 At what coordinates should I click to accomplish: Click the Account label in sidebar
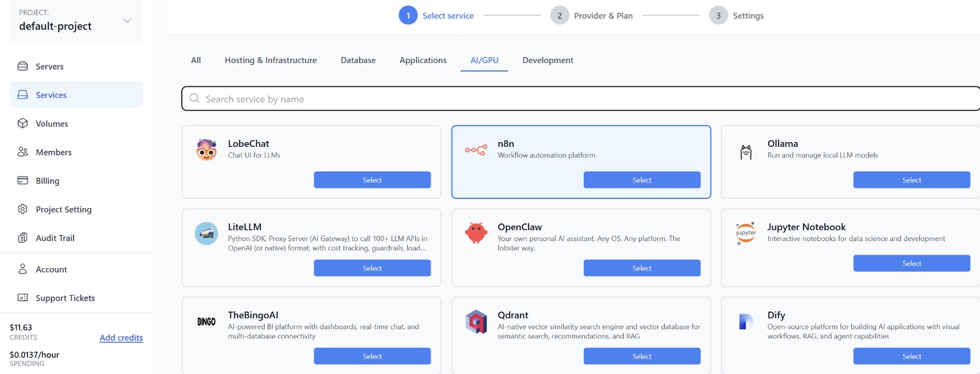51,269
